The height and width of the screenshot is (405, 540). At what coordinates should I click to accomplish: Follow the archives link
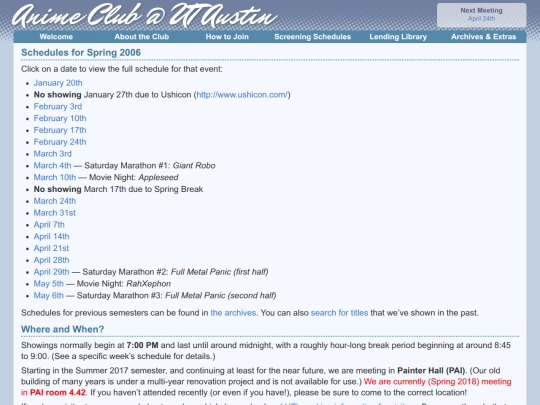pos(233,313)
